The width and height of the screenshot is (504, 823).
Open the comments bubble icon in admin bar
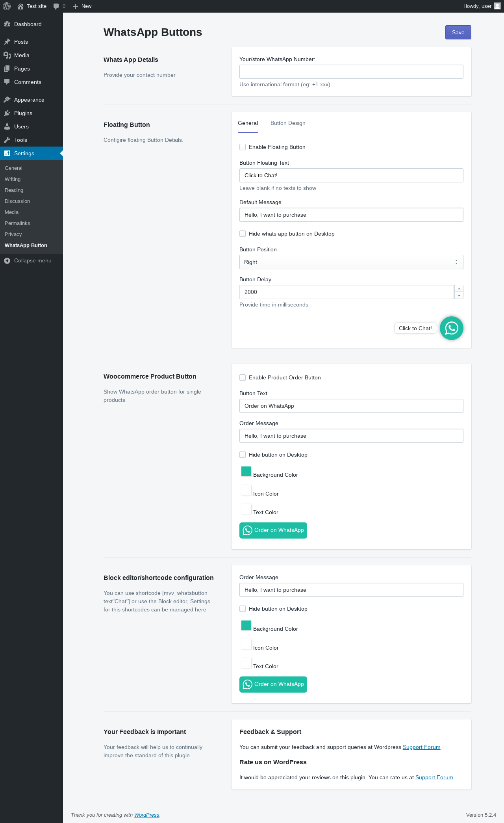tap(56, 6)
